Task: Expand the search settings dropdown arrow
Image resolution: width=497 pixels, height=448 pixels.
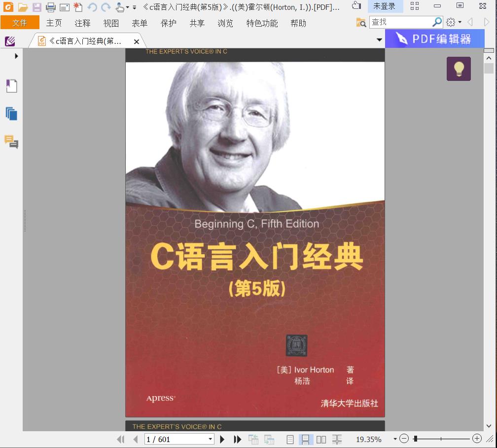Action: pyautogui.click(x=460, y=22)
